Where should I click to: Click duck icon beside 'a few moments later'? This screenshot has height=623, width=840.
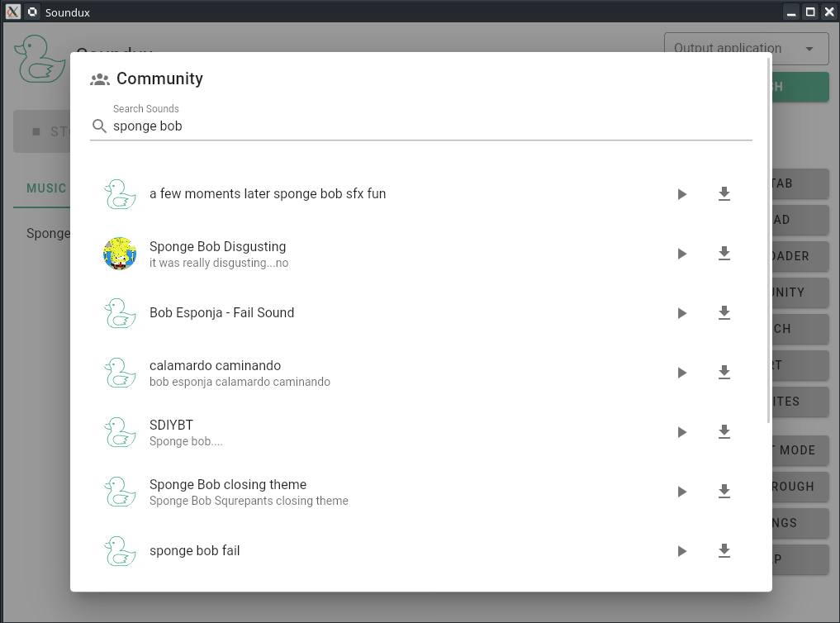(120, 194)
